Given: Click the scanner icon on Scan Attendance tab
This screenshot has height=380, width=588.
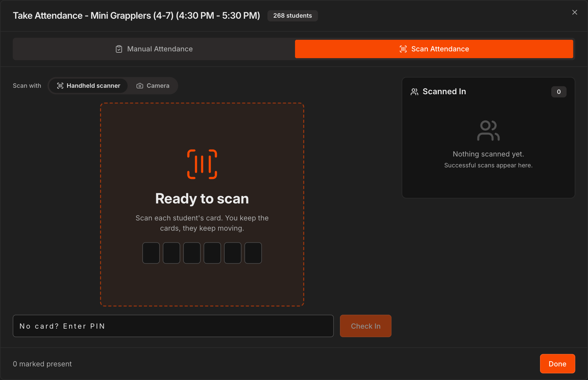Looking at the screenshot, I should (403, 49).
